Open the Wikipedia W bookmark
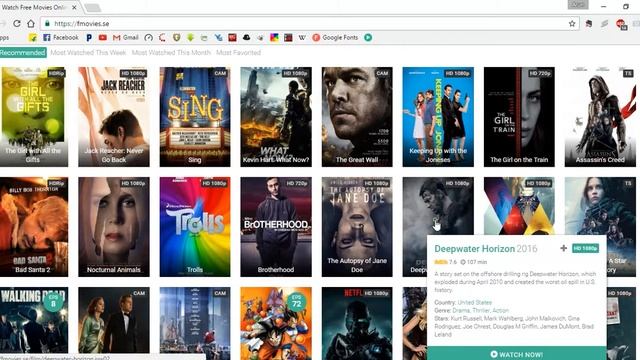Viewport: 640px width, 360px height. [302, 38]
